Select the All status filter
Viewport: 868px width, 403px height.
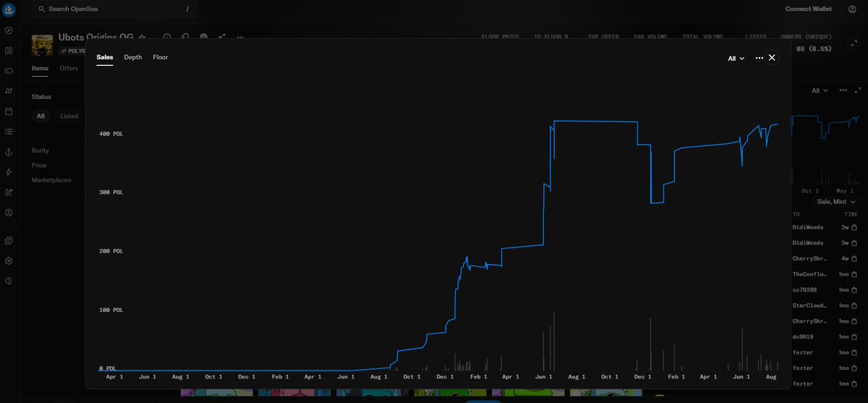tap(41, 116)
